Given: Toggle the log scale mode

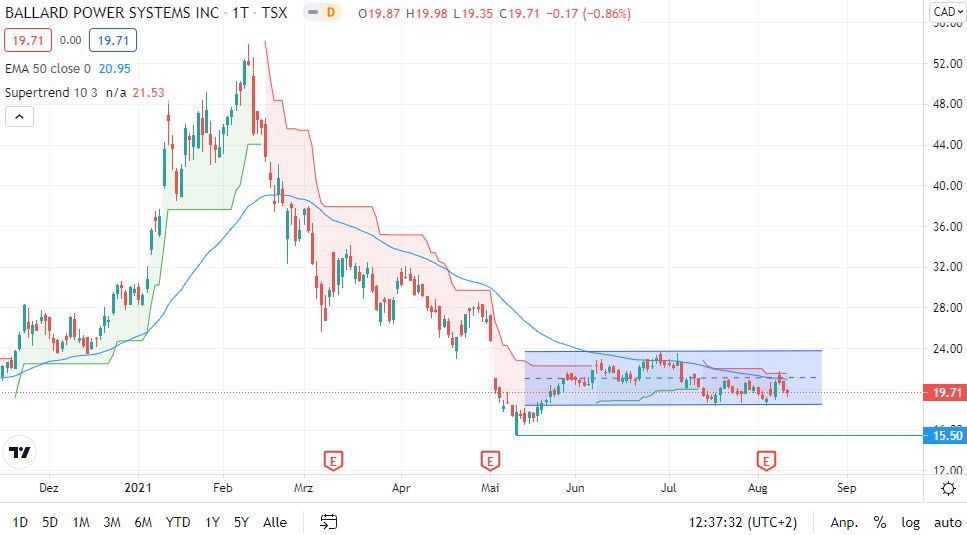Looking at the screenshot, I should point(910,522).
